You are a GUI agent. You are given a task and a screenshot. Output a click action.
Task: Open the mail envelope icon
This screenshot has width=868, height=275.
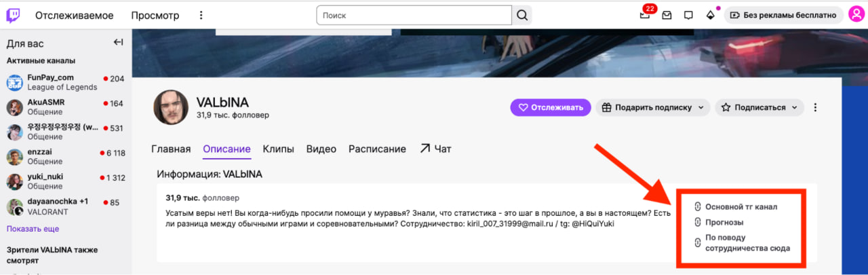pyautogui.click(x=667, y=15)
